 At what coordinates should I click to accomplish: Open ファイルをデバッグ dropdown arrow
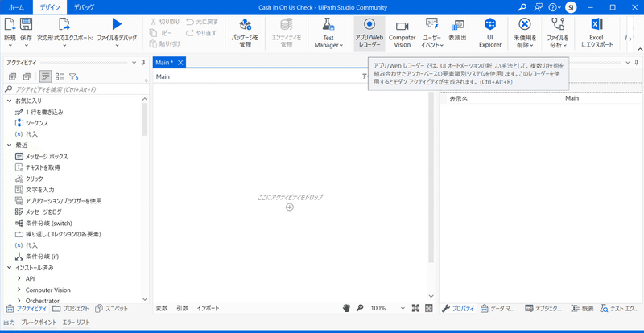(x=117, y=45)
